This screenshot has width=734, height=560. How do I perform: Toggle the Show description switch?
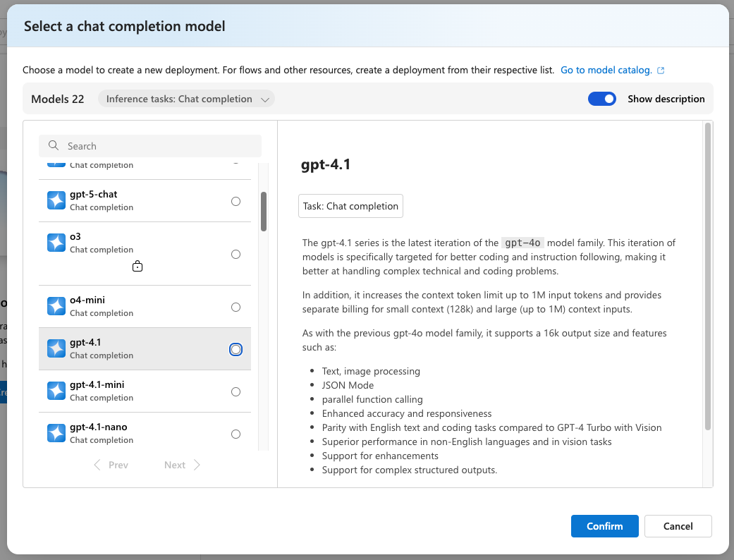602,99
